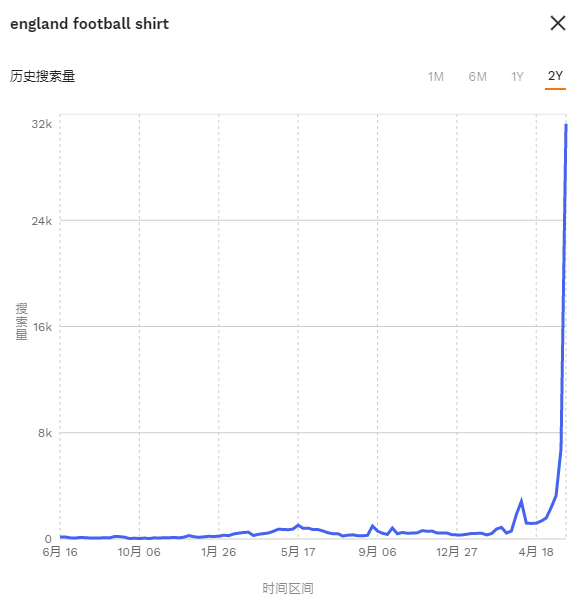Show the 1Y search history
Screen dimensions: 587x604
(517, 77)
